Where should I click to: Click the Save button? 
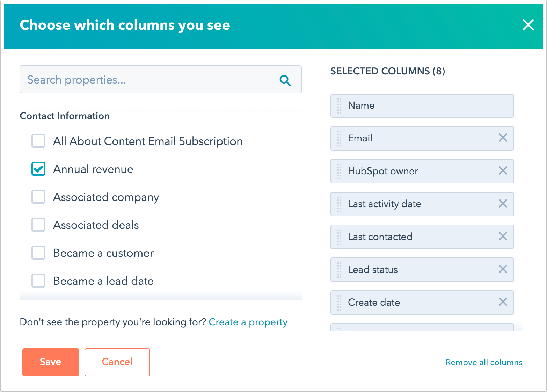[x=51, y=362]
